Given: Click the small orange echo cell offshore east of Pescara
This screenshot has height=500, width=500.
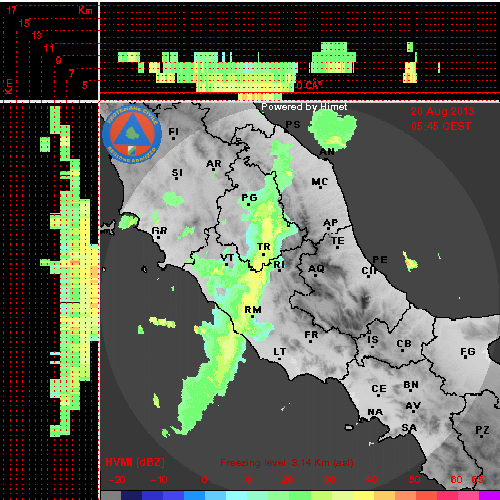Looking at the screenshot, I should [x=410, y=261].
